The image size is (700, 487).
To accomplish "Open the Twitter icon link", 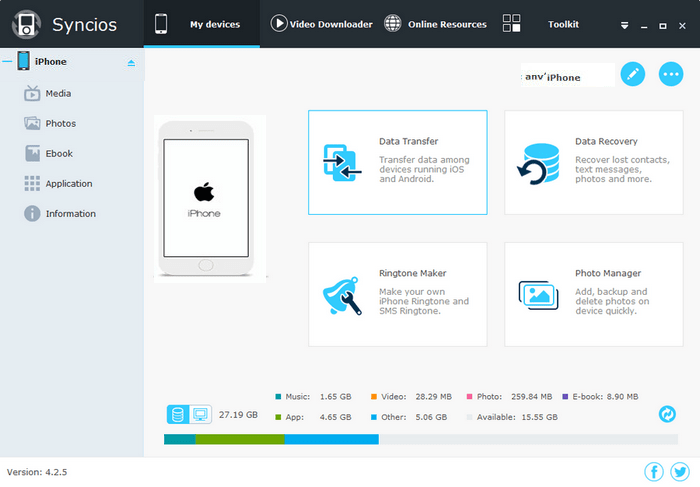I will point(680,471).
